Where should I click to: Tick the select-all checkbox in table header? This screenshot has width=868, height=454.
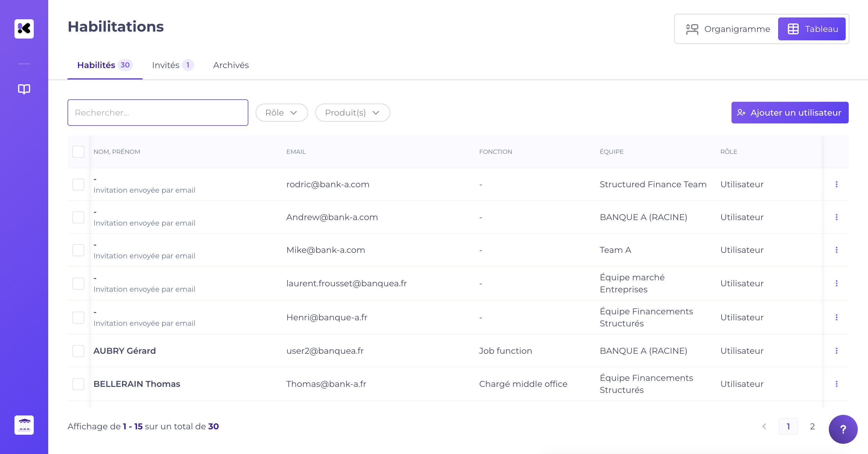[78, 152]
